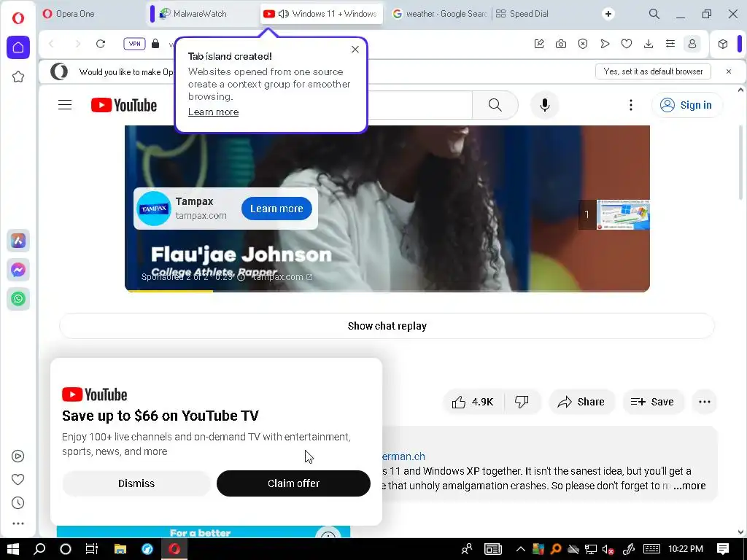Open a new tab with plus button
Screen dimensions: 747x560
pos(608,14)
